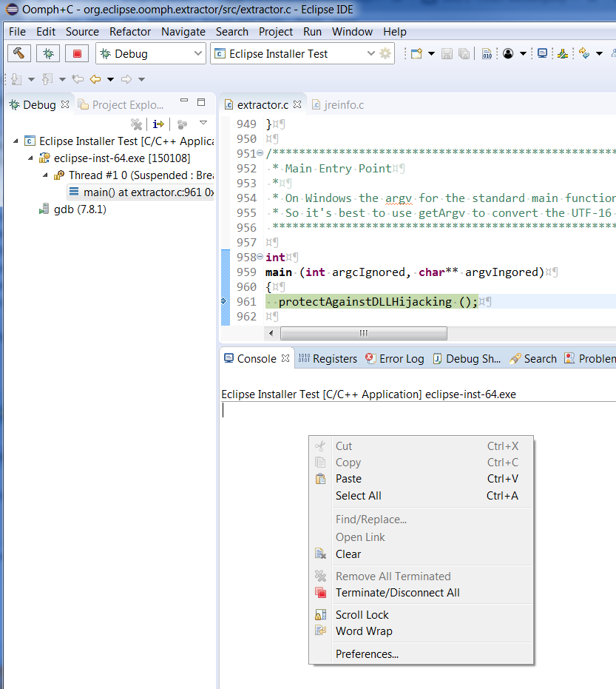Toggle Word Wrap in context menu
Viewport: 616px width, 689px height.
363,631
